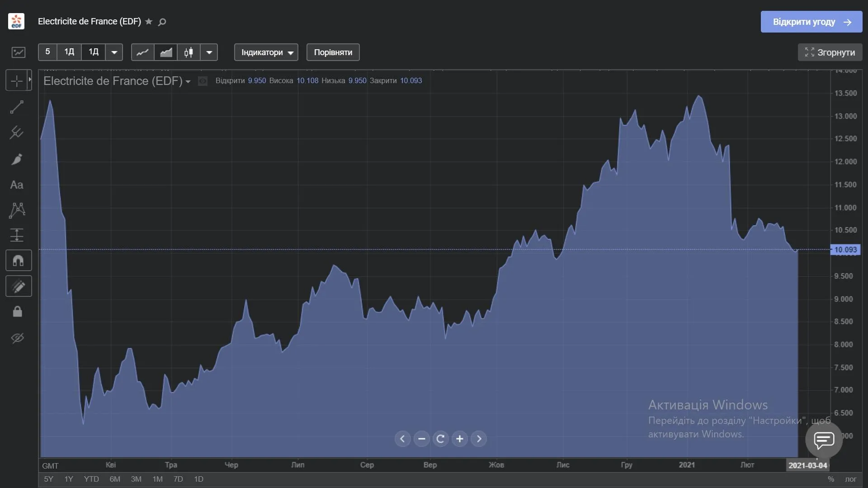Select 1Y time range
Screen dimensions: 868x488
point(69,479)
